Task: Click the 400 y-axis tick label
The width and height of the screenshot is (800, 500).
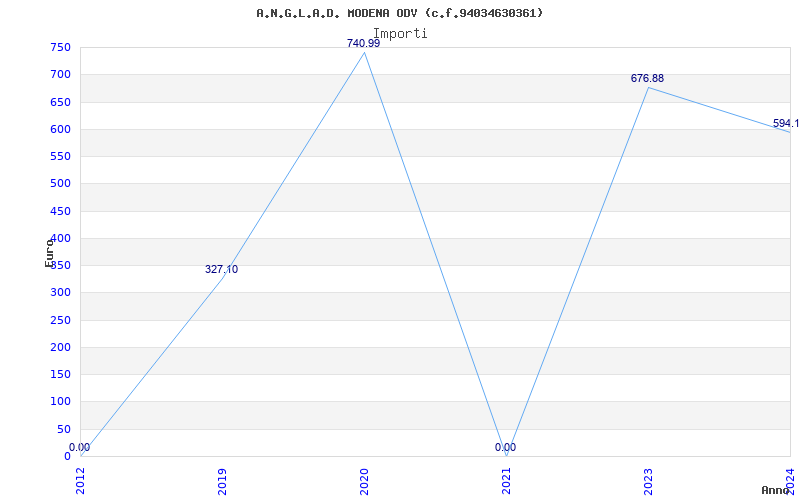Action: click(60, 238)
